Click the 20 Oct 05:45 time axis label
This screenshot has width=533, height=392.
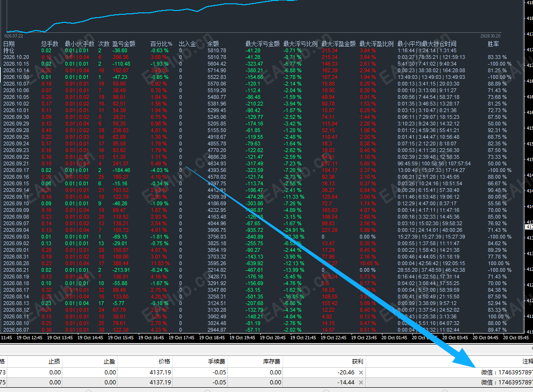click(x=516, y=338)
